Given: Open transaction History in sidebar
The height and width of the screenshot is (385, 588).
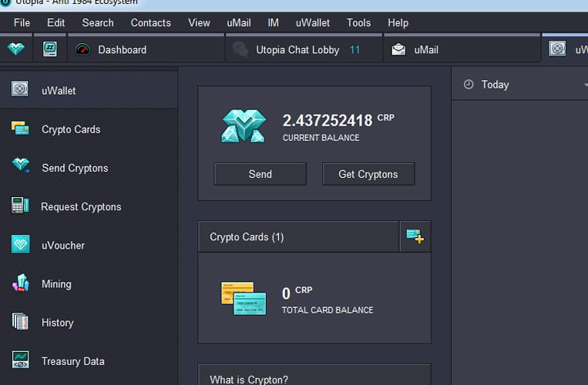Looking at the screenshot, I should [x=57, y=323].
